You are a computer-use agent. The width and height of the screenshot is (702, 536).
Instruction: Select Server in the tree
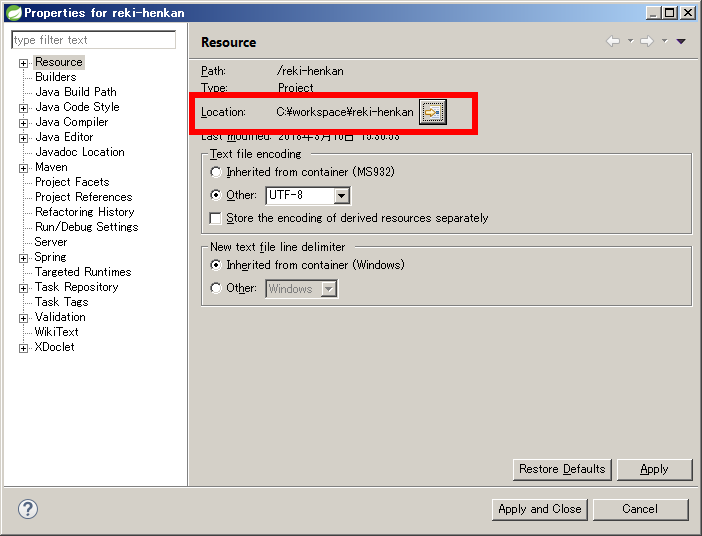pyautogui.click(x=51, y=242)
